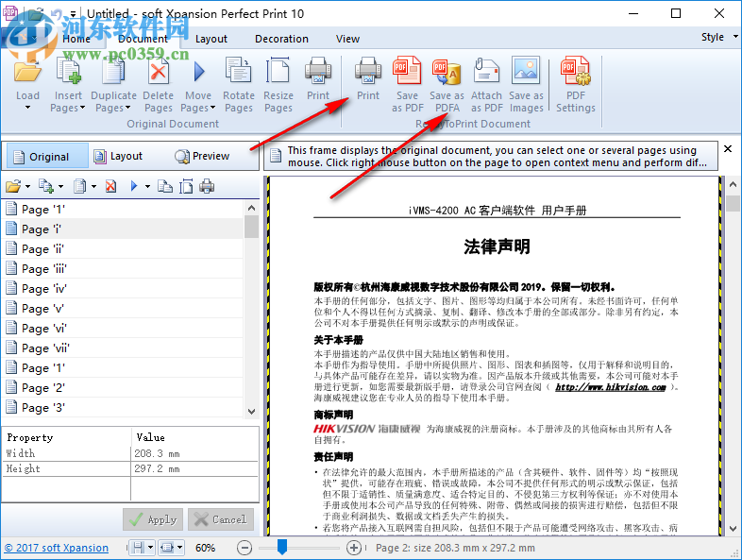Switch to the View ribbon tab

[347, 39]
